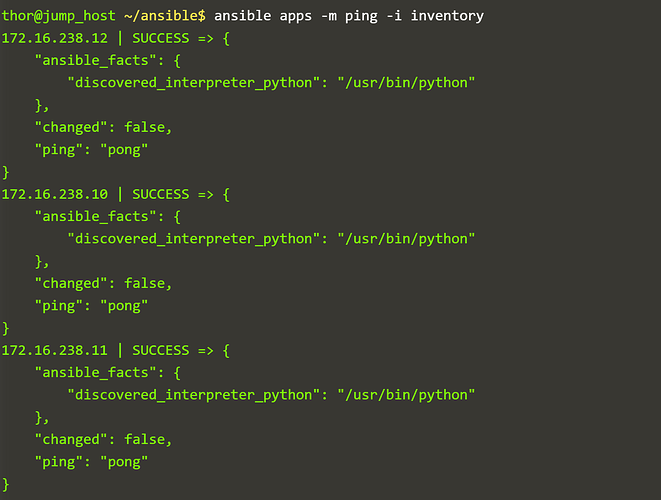Click the "pong" value for host 172.16.238.12
661x500 pixels.
[x=124, y=149]
